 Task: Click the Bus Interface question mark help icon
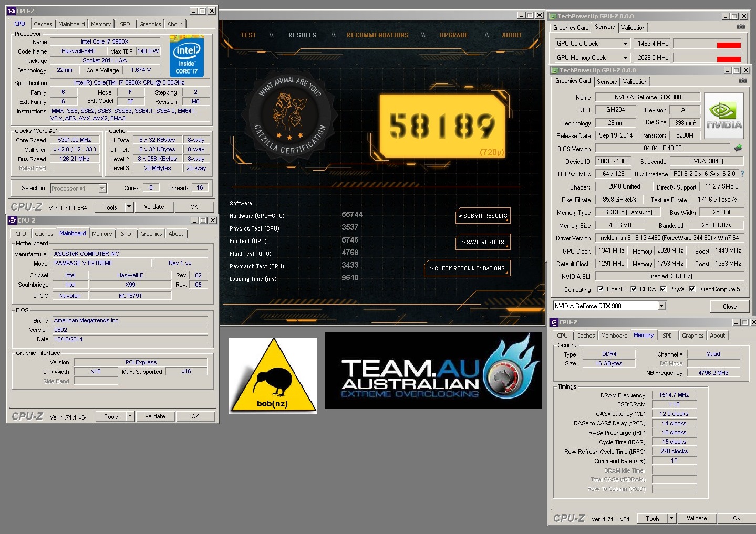pos(742,174)
